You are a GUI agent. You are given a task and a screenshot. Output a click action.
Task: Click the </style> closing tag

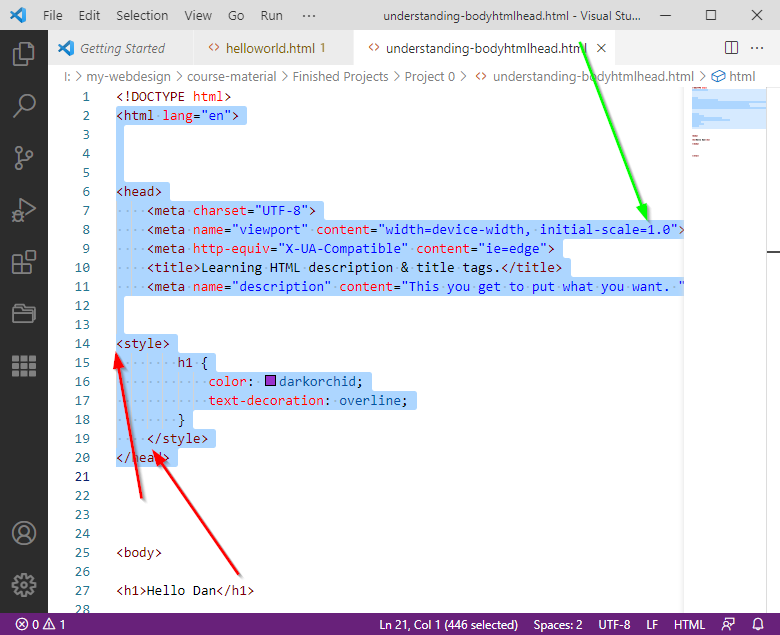(178, 438)
